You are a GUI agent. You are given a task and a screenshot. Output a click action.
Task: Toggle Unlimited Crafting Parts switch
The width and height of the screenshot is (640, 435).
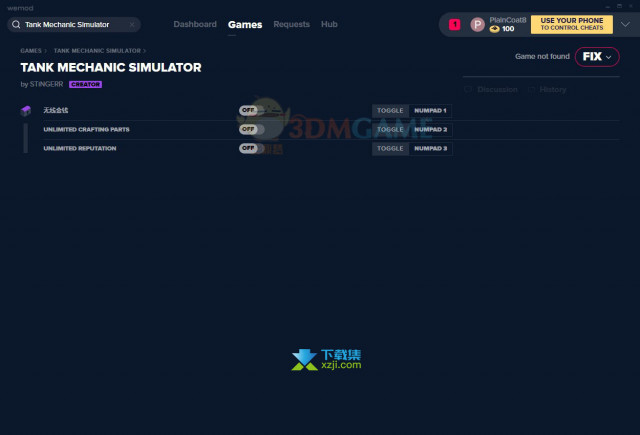coord(251,129)
